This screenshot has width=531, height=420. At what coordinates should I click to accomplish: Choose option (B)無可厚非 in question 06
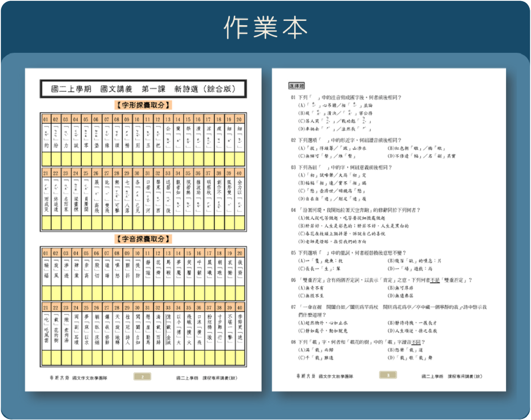(x=400, y=288)
